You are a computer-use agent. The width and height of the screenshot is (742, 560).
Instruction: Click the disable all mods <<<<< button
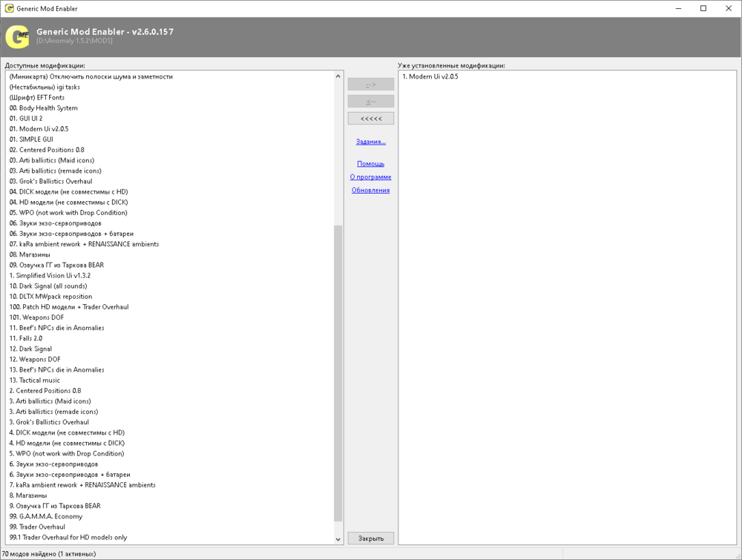(370, 119)
